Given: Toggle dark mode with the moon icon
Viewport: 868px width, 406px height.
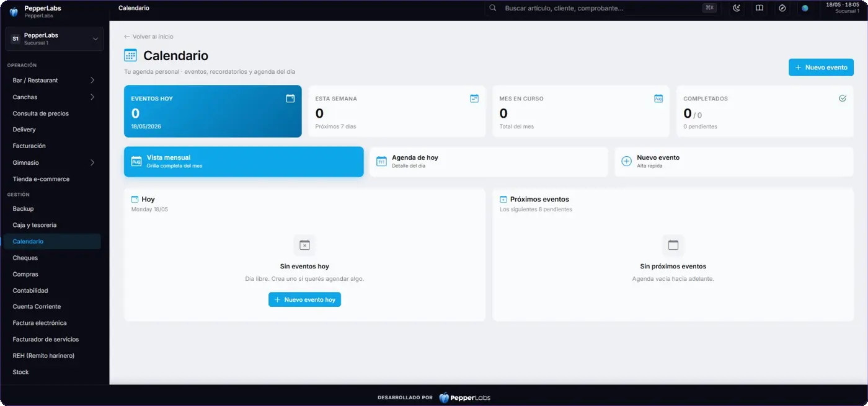Looking at the screenshot, I should click(737, 8).
